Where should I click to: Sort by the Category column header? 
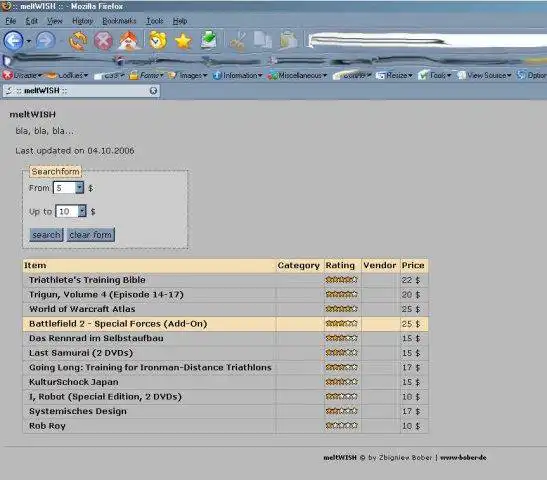tap(299, 265)
